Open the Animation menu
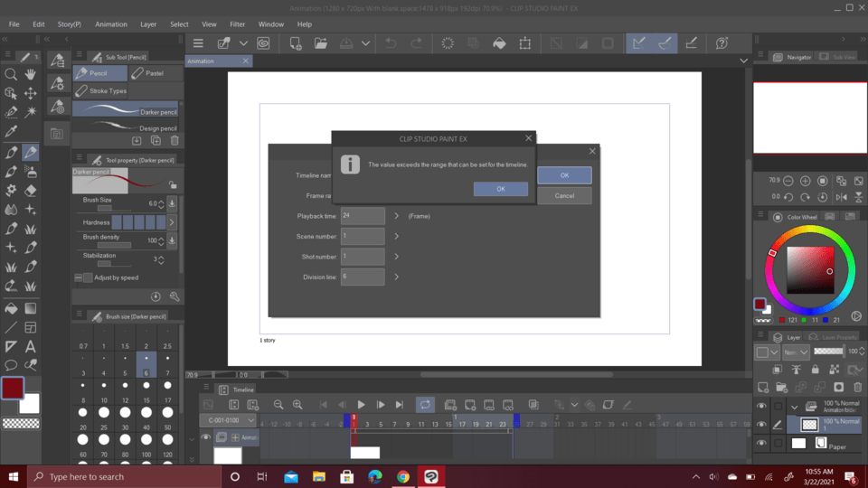 (111, 24)
